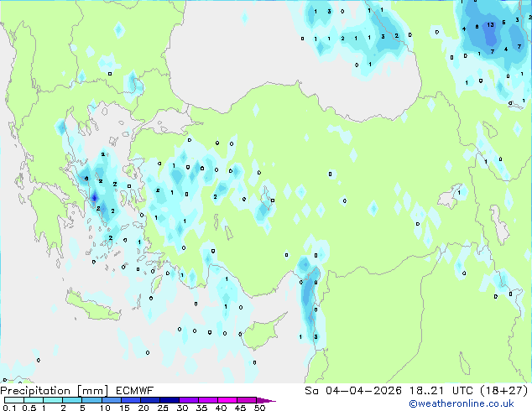Screen dimensions: 532x411
Task: Click the 'Sa 04-04-2026' date text
Action: [x=353, y=391]
